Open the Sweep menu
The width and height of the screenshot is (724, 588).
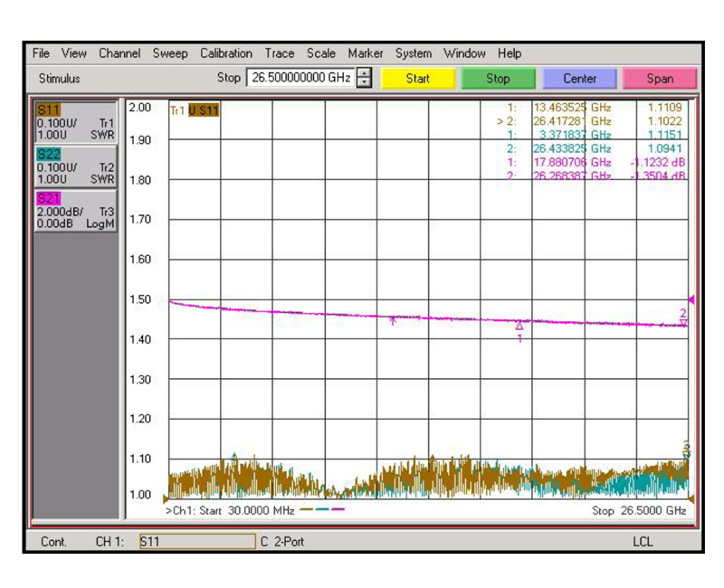(170, 53)
